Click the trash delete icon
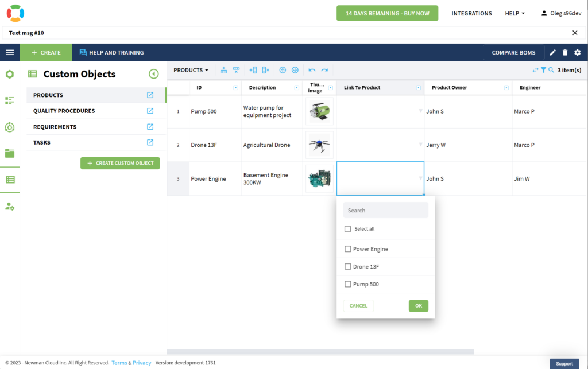 (x=565, y=52)
